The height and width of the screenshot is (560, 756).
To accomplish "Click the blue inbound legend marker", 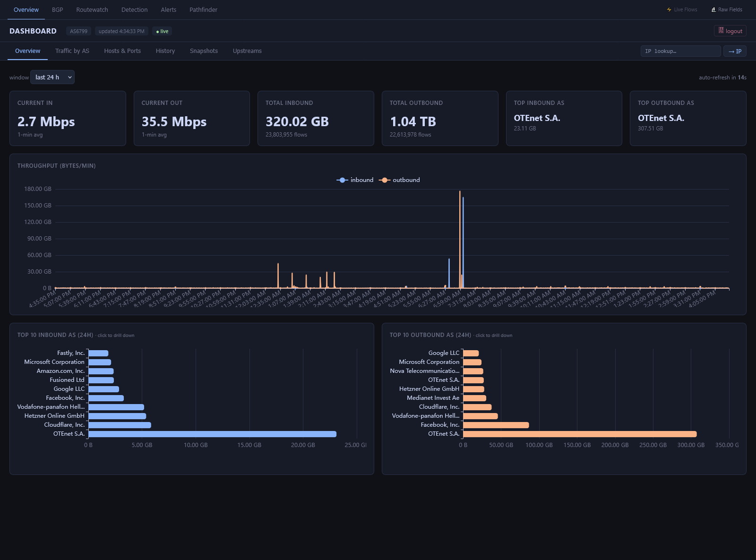I will pyautogui.click(x=342, y=180).
